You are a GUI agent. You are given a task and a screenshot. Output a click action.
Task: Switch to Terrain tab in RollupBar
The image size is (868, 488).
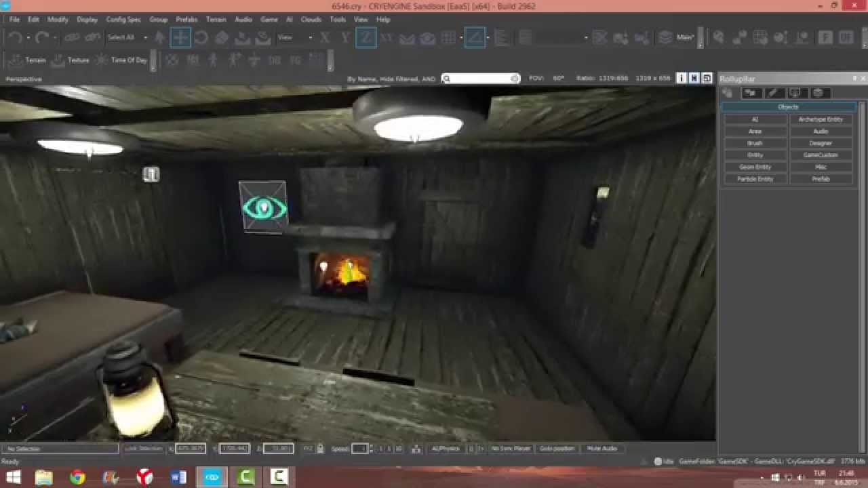(751, 93)
